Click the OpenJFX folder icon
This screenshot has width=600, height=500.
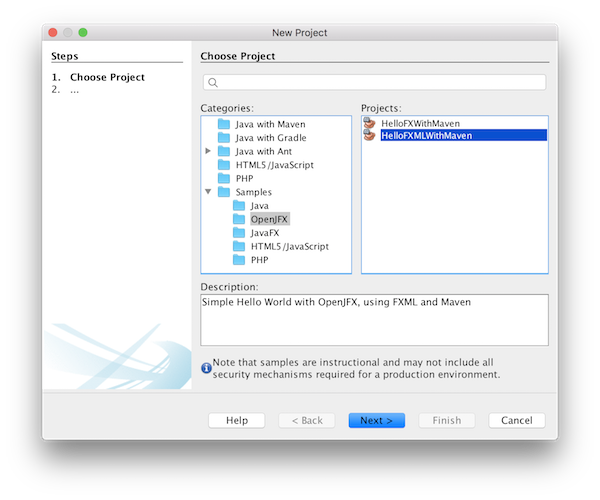click(239, 219)
